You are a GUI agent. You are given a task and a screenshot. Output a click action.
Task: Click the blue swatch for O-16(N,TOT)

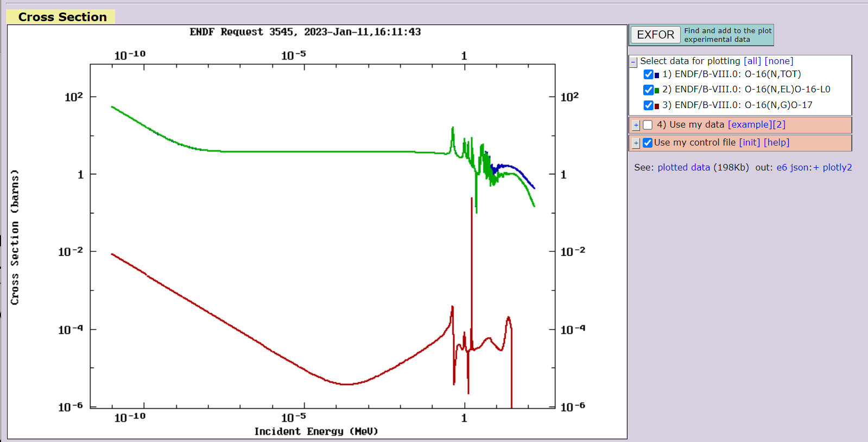[657, 75]
